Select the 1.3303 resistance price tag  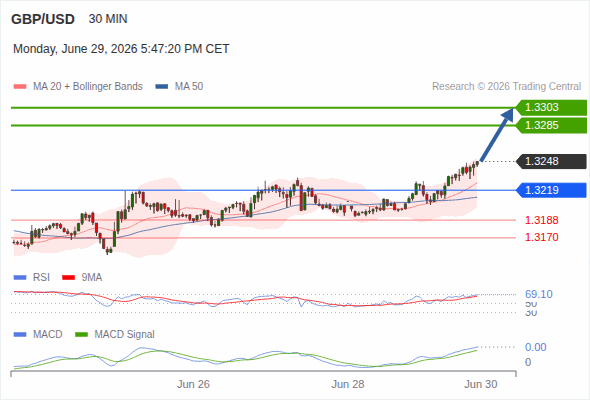551,108
